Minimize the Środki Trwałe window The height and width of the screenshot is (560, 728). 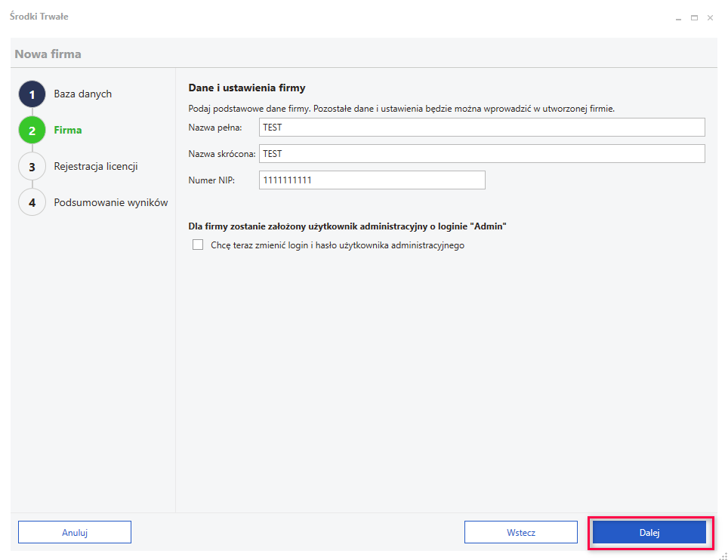678,18
